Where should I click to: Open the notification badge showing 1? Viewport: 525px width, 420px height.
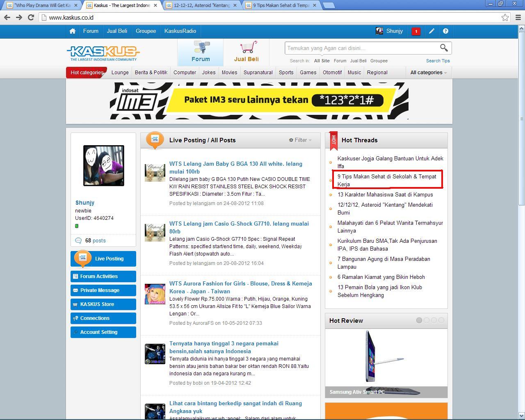tap(416, 31)
